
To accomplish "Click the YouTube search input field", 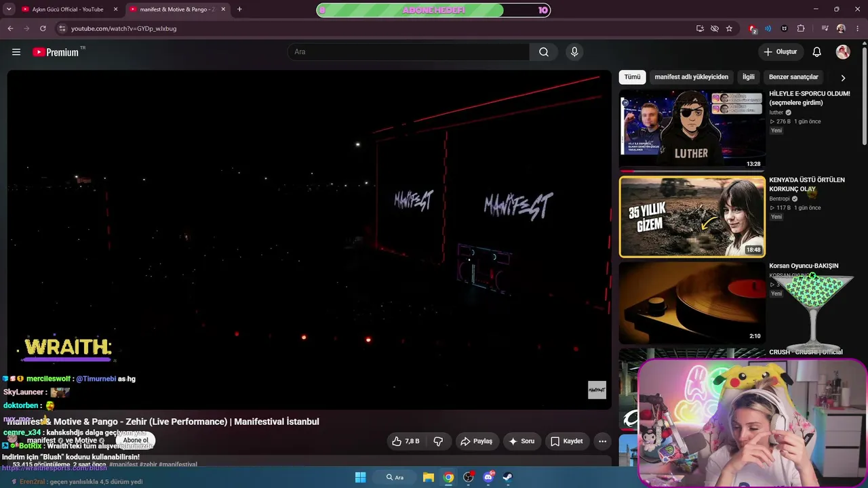I will tap(408, 52).
